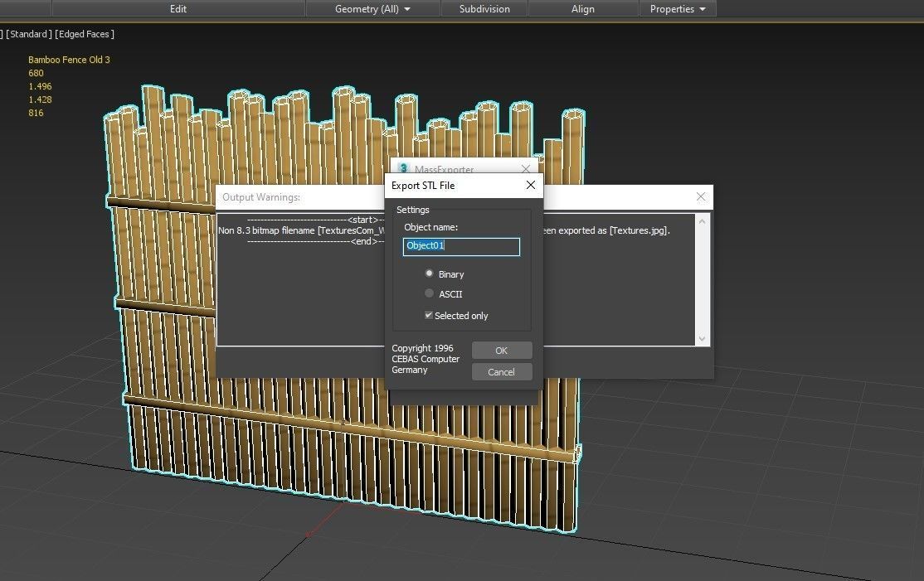Click the Output Warnings scroll up arrow
Viewport: 924px width, 581px height.
[702, 221]
